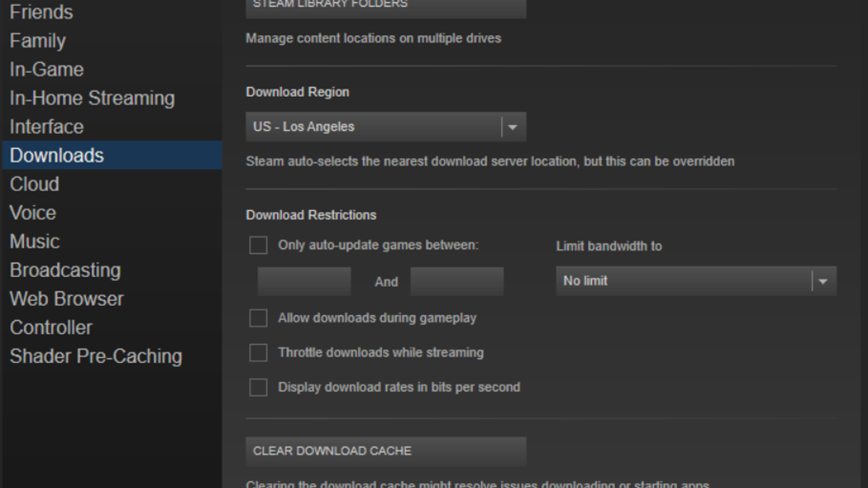Screen dimensions: 868x488
Task: Switch to the Interface settings page
Action: click(46, 127)
